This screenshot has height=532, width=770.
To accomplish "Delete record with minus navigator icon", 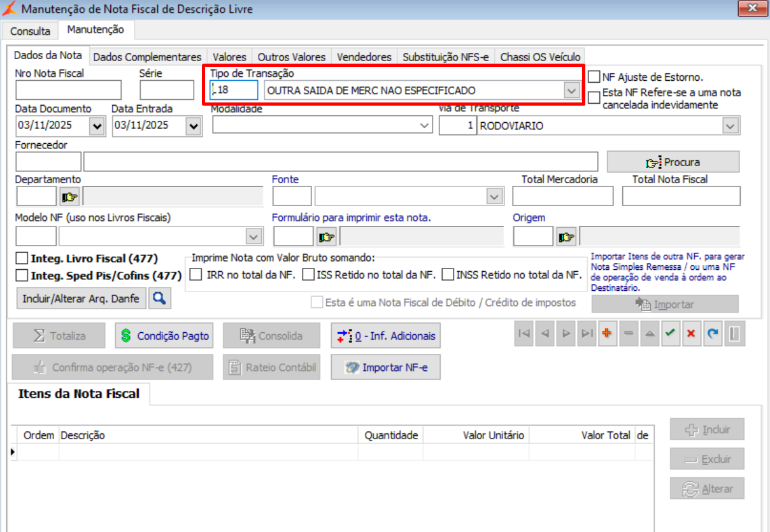I will [x=629, y=335].
